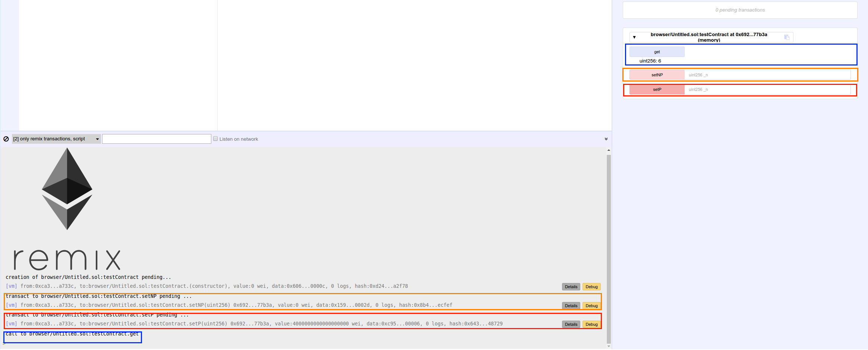Click the scrollbar up arrow in terminal

click(x=609, y=150)
